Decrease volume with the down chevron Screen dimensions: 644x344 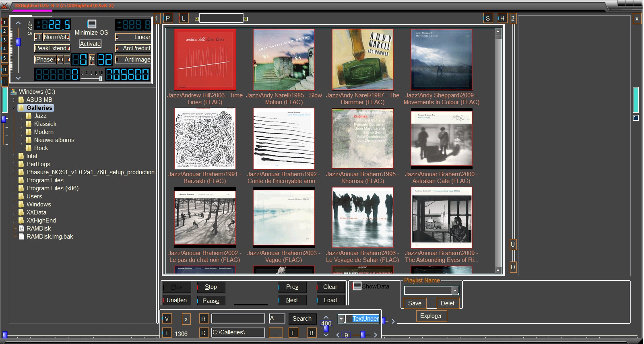(x=18, y=78)
